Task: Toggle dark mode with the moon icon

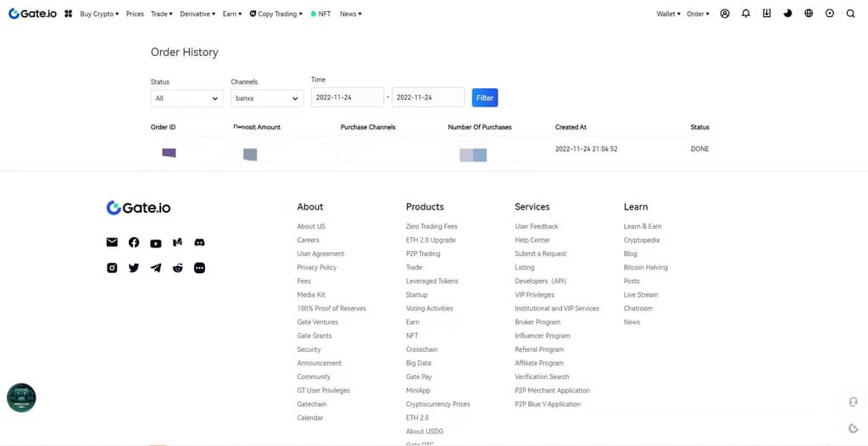Action: pos(787,14)
